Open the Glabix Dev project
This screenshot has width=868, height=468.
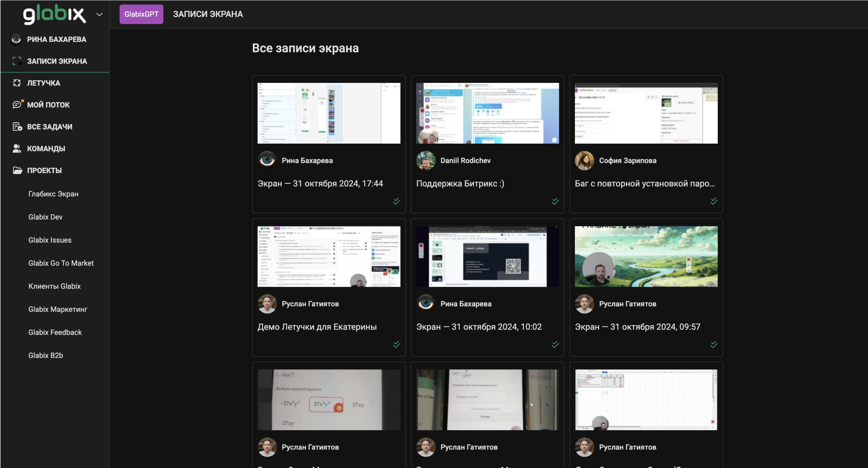click(45, 217)
